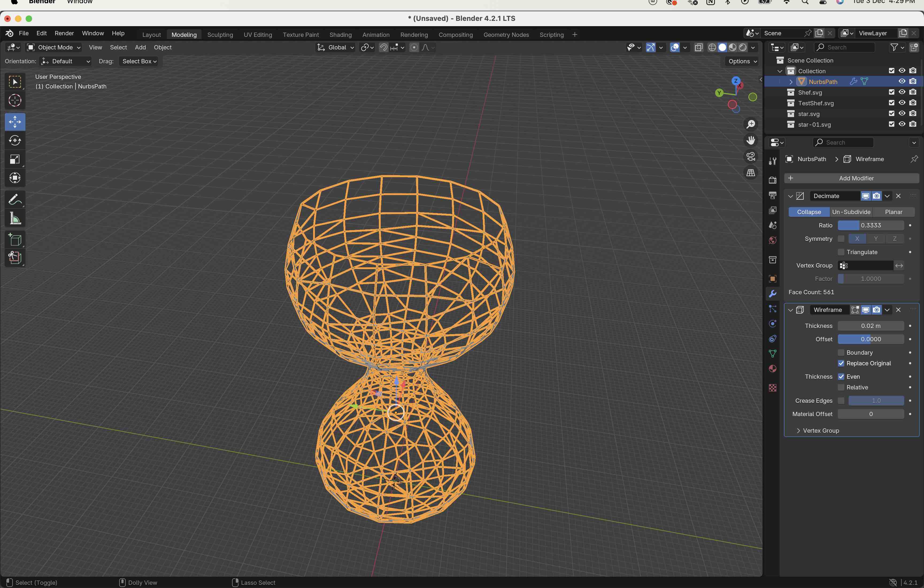Open the Object Data curve properties tab
Image resolution: width=924 pixels, height=588 pixels.
click(772, 353)
